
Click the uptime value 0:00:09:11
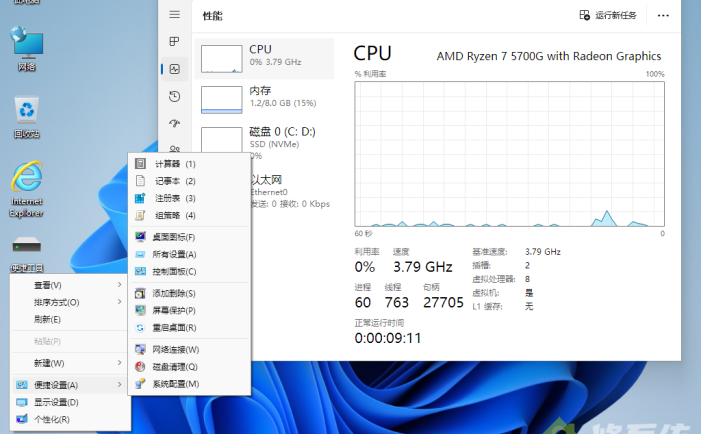coord(388,338)
